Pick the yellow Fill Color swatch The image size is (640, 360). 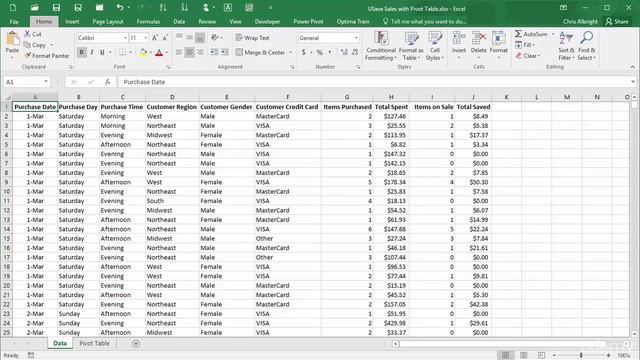click(143, 52)
